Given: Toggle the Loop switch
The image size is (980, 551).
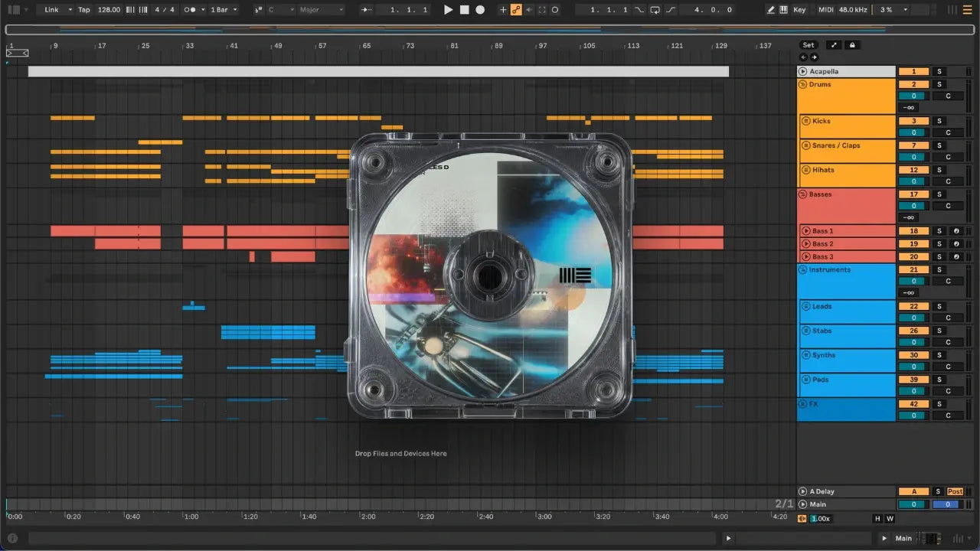Looking at the screenshot, I should (655, 10).
